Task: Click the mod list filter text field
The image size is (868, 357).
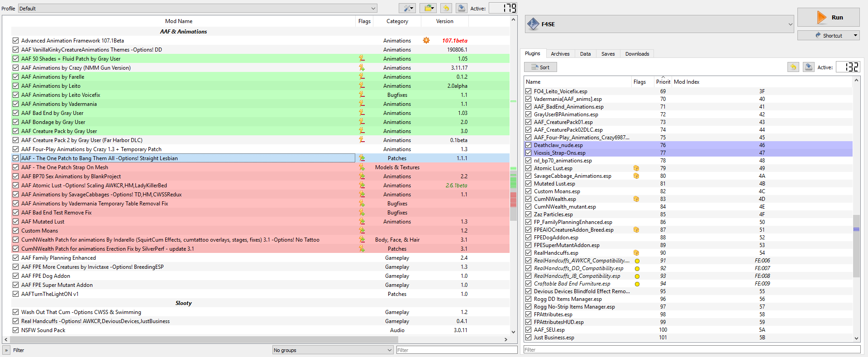Action: tap(457, 350)
